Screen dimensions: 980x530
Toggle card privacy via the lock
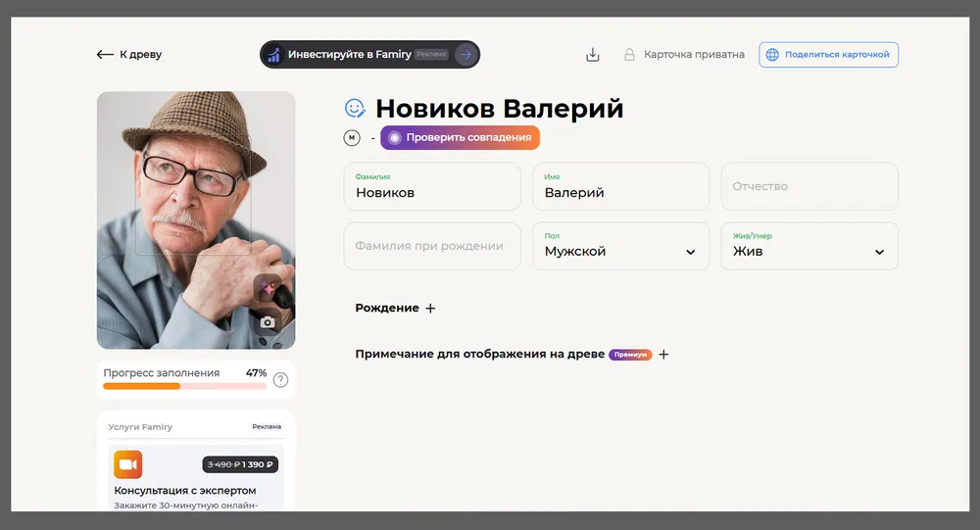[x=630, y=55]
